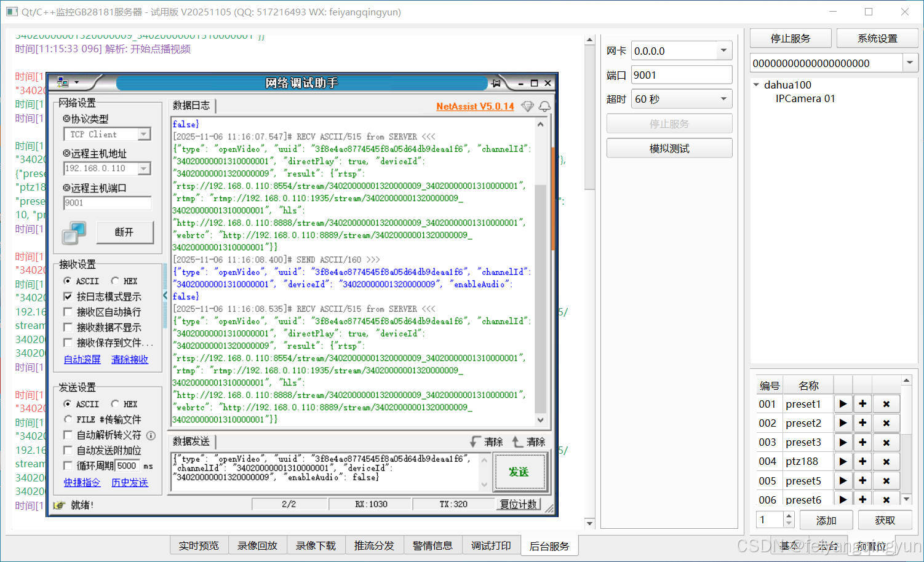Click the plus icon for preset3
Image resolution: width=924 pixels, height=562 pixels.
click(862, 442)
